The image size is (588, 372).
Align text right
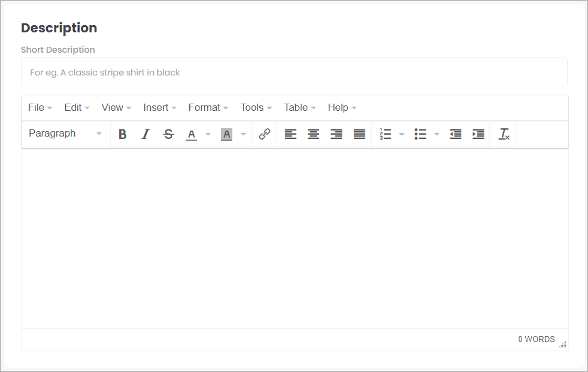337,134
